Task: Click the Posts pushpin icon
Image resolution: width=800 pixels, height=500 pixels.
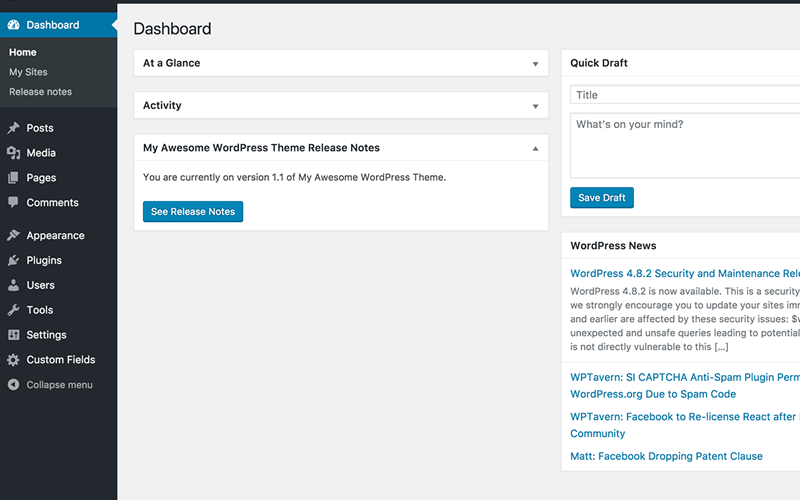Action: pyautogui.click(x=13, y=128)
